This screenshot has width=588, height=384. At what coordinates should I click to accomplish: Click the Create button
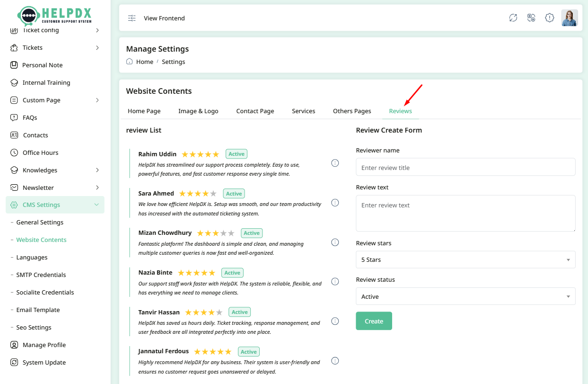coord(374,321)
